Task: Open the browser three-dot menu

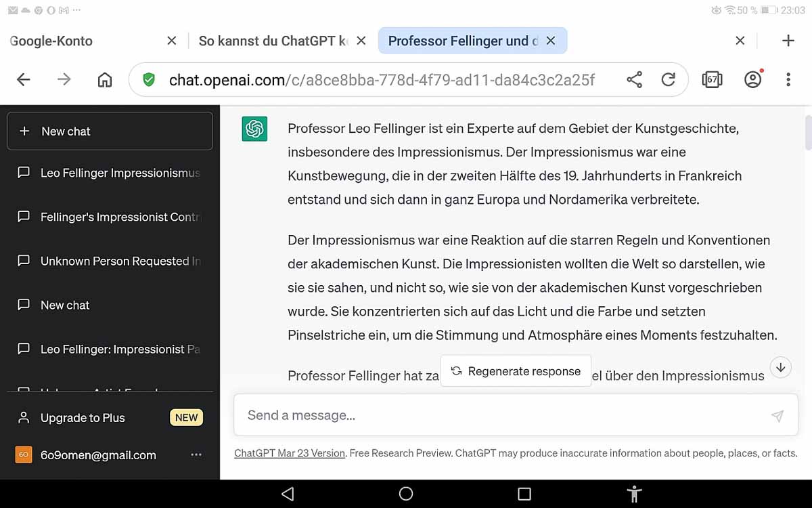Action: (788, 80)
